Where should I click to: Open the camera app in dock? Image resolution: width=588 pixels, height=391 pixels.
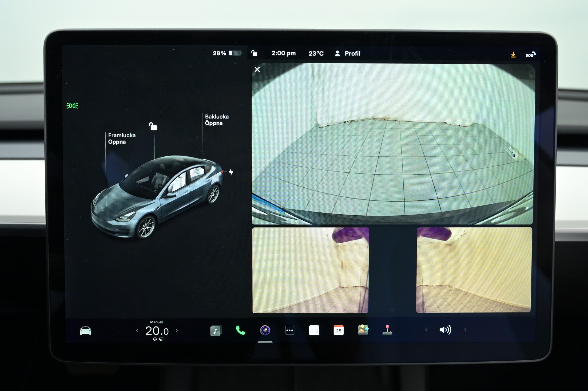(x=265, y=330)
